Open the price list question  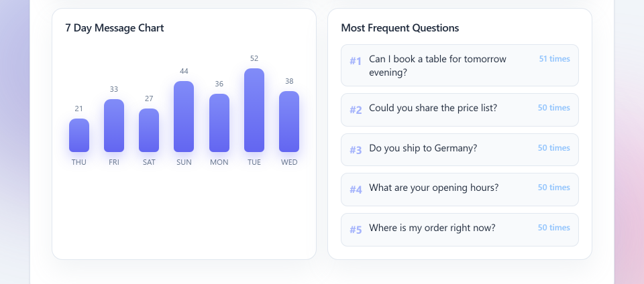click(x=460, y=110)
